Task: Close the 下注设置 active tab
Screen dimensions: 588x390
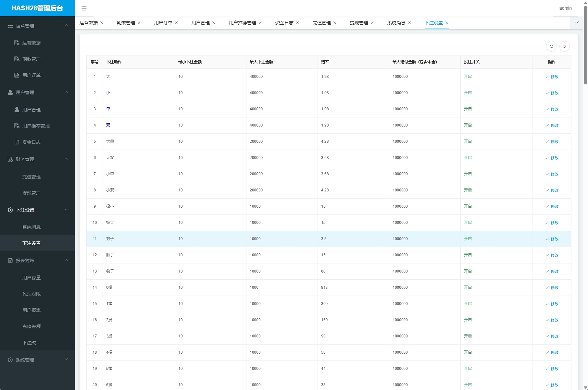Action: 447,23
